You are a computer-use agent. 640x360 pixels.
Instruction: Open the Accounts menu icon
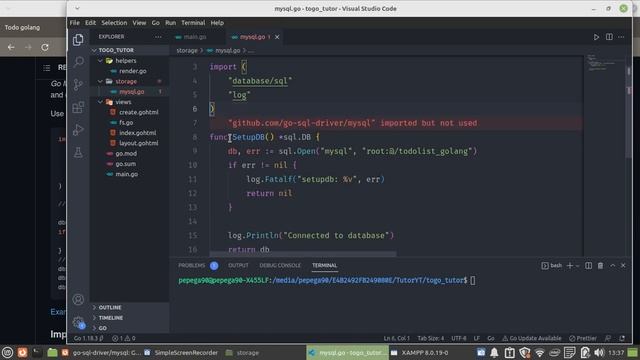(x=78, y=299)
